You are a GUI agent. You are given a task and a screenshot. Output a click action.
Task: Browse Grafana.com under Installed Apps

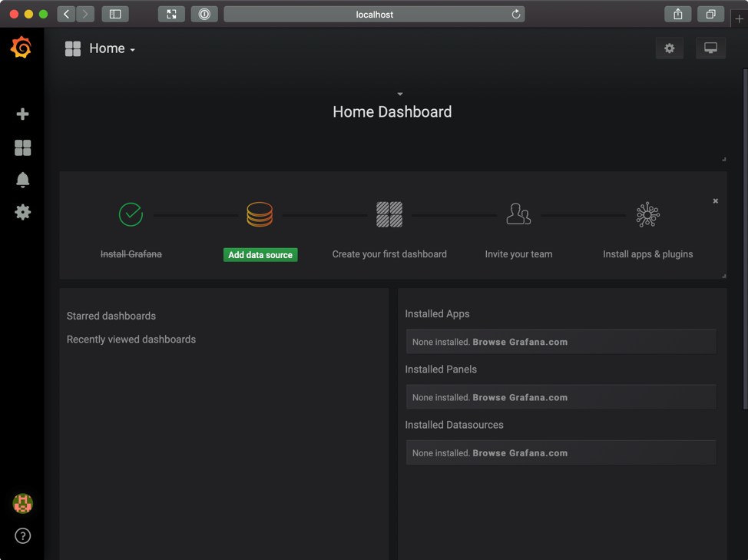pos(520,342)
